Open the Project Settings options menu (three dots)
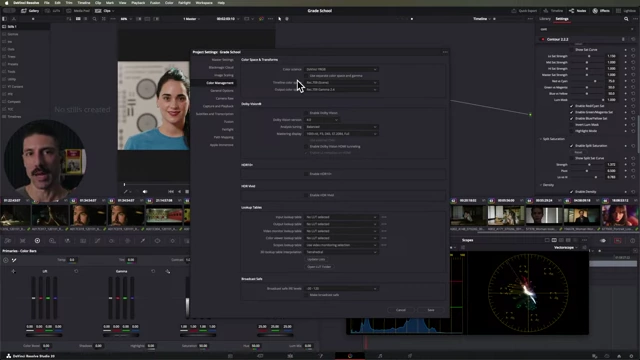The image size is (640, 360). pos(445,52)
